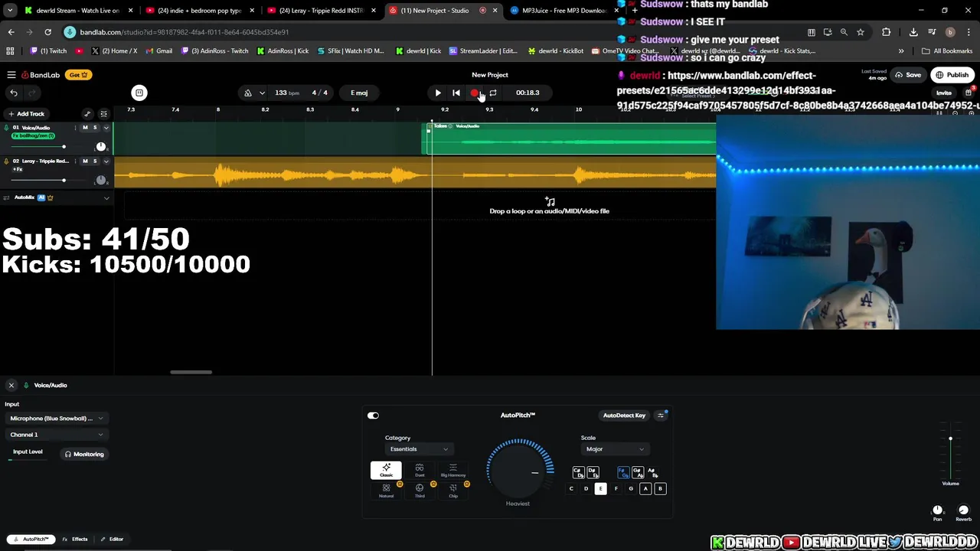The image size is (980, 551).
Task: Toggle loop cycle mode
Action: (x=493, y=93)
